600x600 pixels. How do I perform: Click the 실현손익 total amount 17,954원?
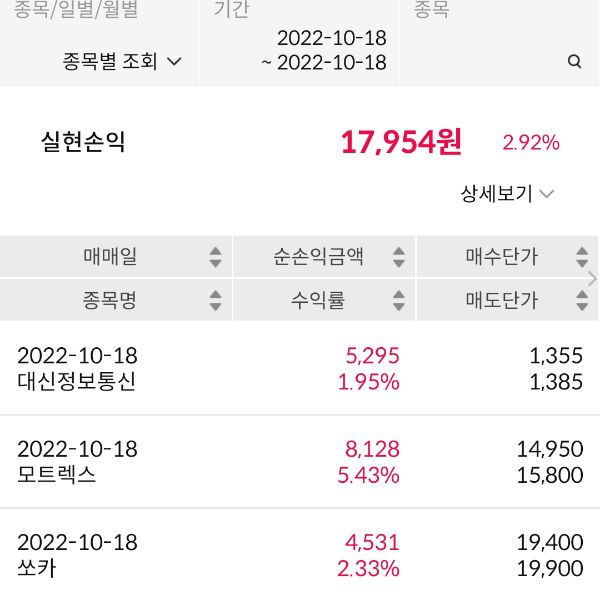[x=401, y=142]
